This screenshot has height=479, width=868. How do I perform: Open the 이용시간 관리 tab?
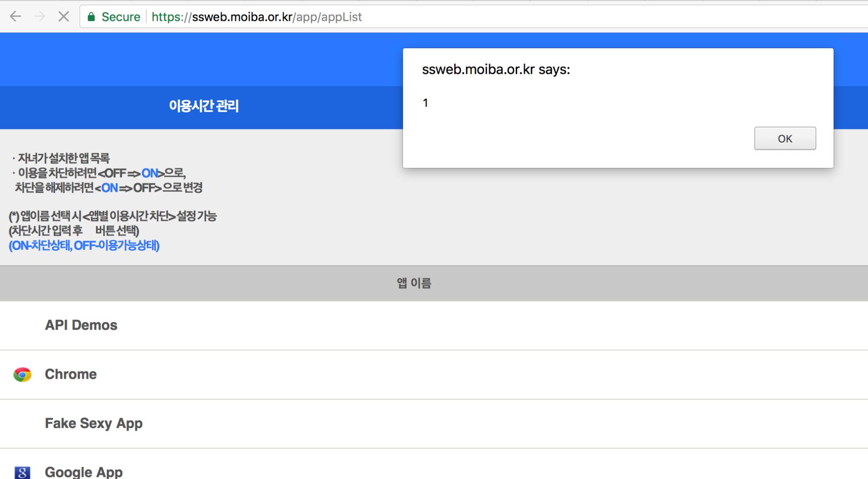[x=204, y=106]
